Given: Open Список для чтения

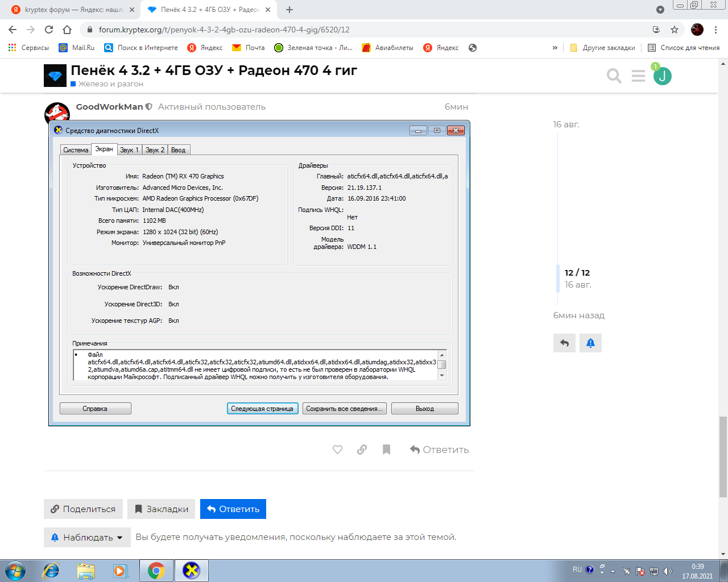Looking at the screenshot, I should tap(684, 48).
